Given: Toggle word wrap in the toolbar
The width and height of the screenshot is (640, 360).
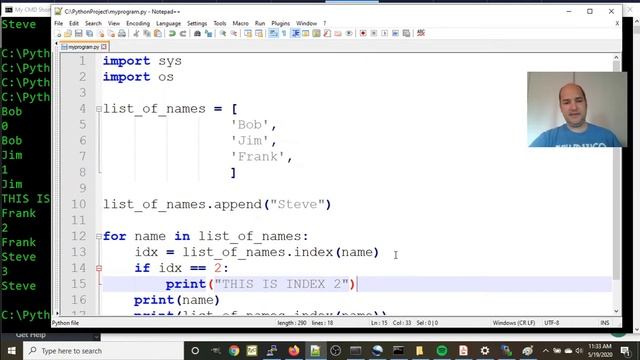Looking at the screenshot, I should click(x=273, y=33).
